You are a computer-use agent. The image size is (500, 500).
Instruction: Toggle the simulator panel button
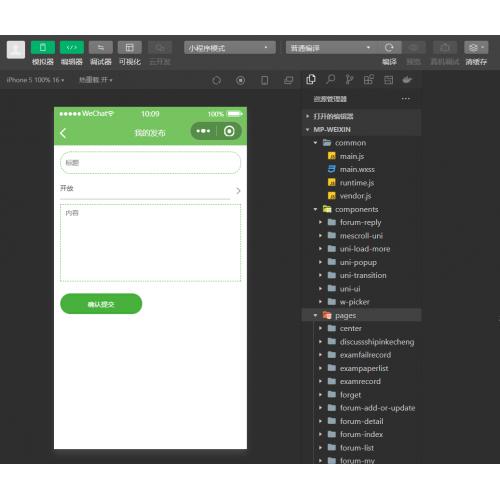(x=43, y=47)
